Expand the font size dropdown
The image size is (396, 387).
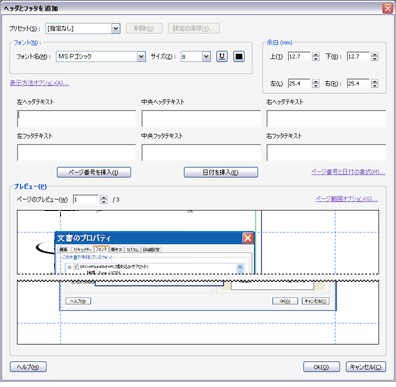206,56
